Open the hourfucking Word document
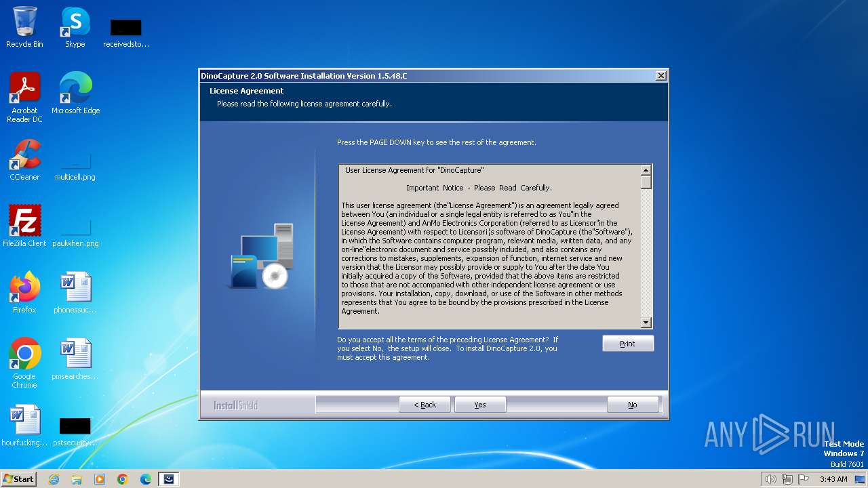 (24, 426)
